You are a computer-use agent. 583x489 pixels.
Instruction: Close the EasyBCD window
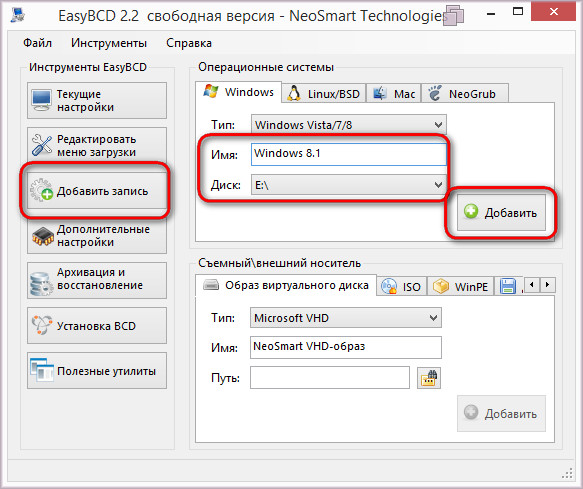point(554,12)
